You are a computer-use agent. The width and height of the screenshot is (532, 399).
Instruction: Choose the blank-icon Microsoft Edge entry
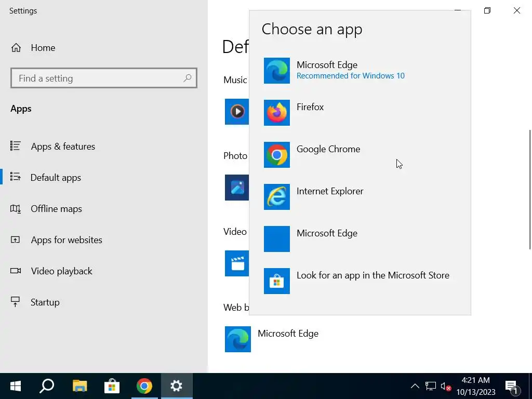tap(360, 239)
